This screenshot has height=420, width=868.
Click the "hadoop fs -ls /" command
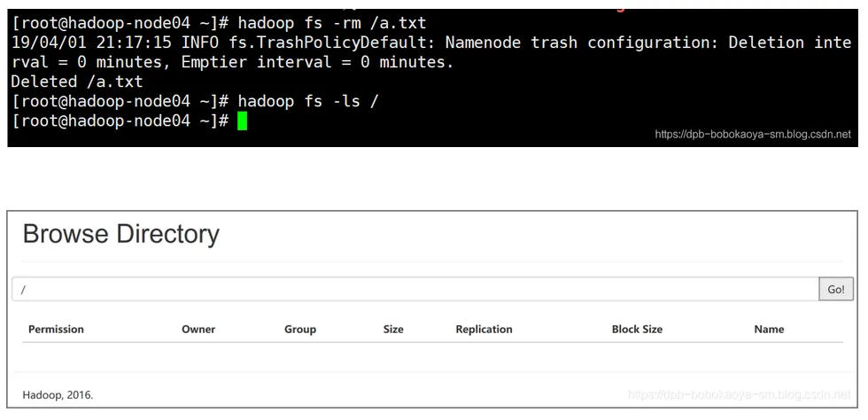pos(308,101)
